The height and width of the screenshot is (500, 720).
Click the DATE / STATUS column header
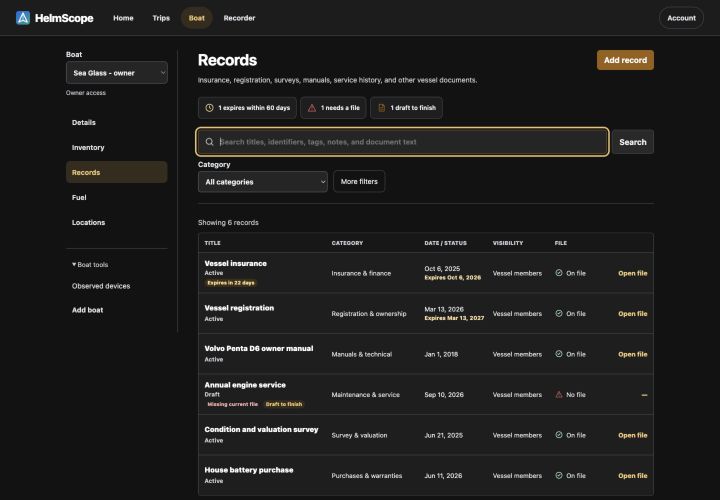tap(445, 243)
